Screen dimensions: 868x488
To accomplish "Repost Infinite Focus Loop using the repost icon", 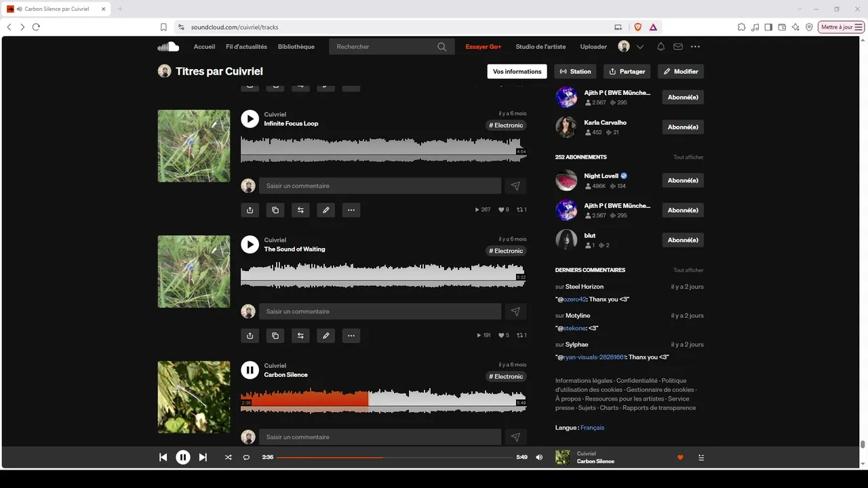I will click(300, 210).
